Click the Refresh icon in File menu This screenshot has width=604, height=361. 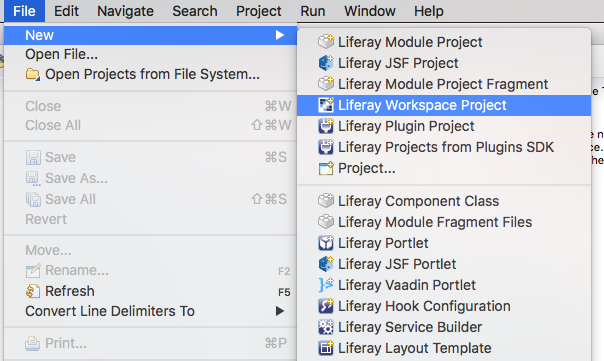click(x=33, y=291)
